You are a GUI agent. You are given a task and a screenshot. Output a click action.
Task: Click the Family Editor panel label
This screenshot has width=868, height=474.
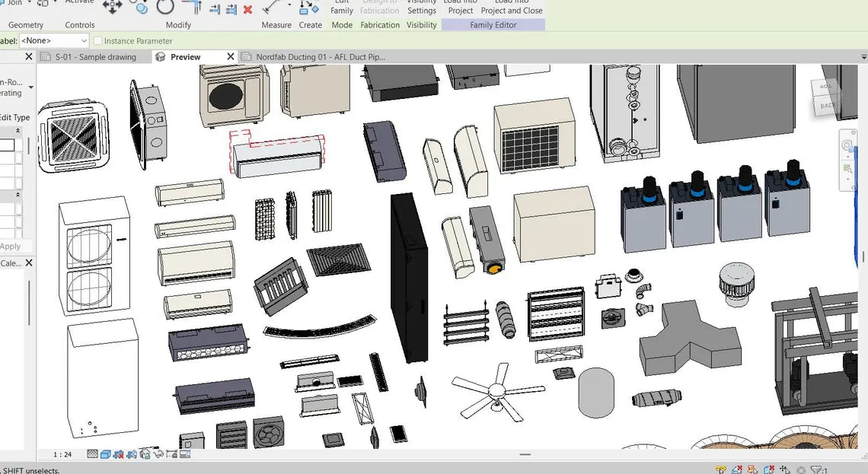[x=493, y=25]
